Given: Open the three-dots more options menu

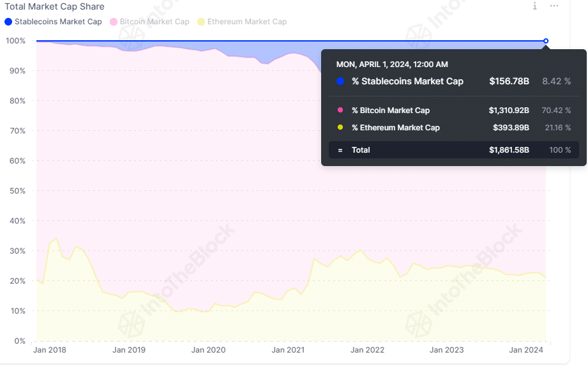Looking at the screenshot, I should [554, 6].
